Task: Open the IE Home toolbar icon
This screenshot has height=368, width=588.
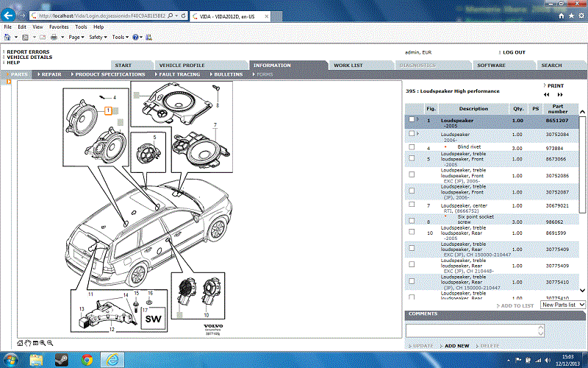Action: pos(7,38)
